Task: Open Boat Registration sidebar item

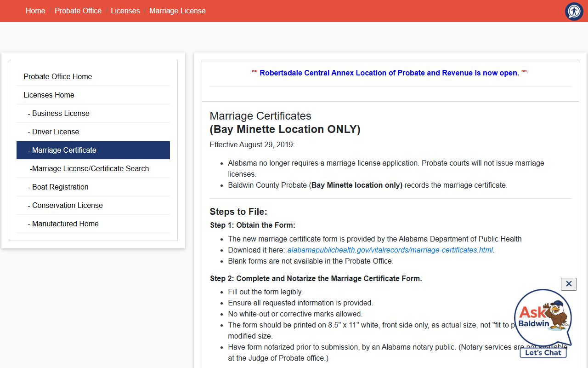Action: [x=93, y=187]
